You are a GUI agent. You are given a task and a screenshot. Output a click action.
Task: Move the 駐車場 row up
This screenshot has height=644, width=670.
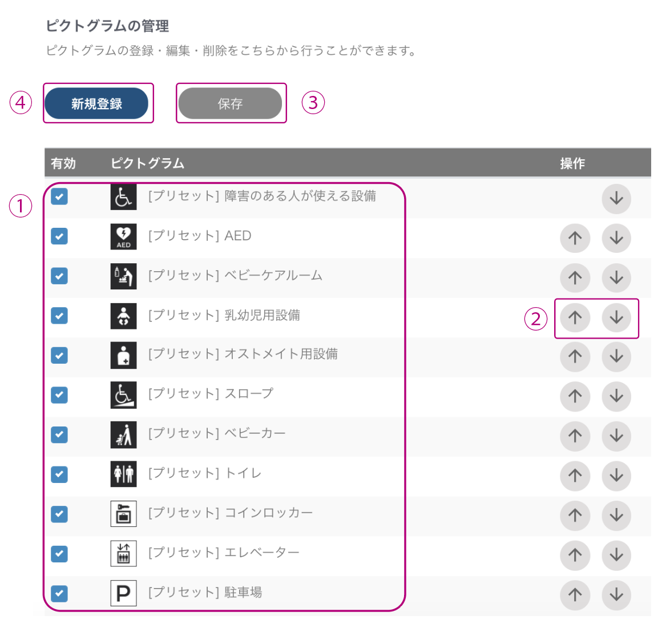pyautogui.click(x=575, y=595)
